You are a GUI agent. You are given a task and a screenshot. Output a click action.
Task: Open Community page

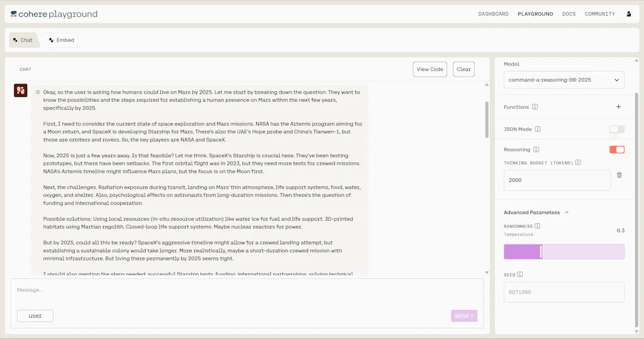(x=599, y=14)
